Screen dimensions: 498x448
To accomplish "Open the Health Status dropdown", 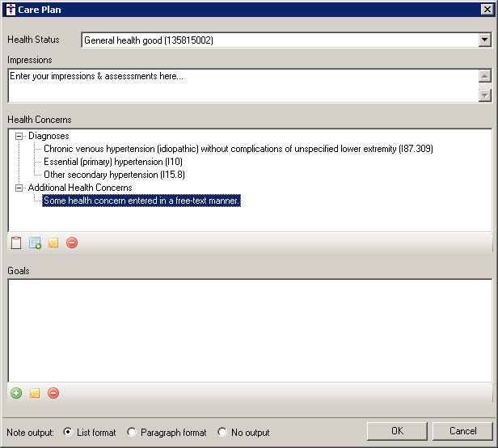I will pyautogui.click(x=484, y=40).
